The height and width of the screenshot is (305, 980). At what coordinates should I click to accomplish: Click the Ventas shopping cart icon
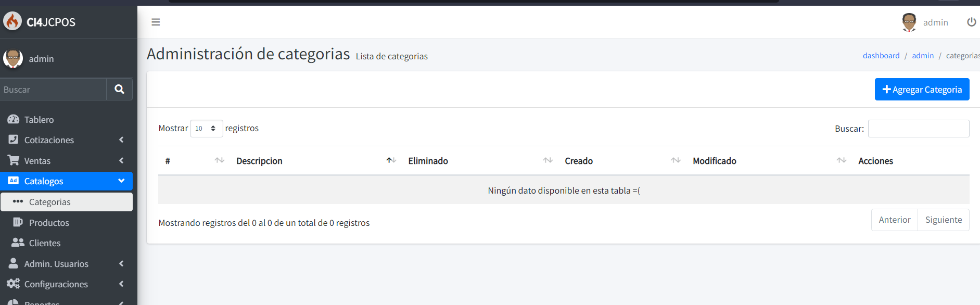(x=14, y=160)
